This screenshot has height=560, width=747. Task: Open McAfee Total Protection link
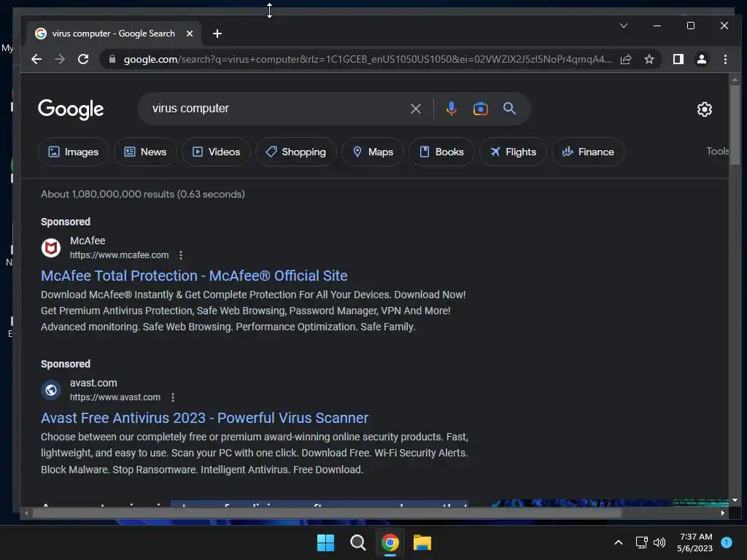[x=194, y=276]
